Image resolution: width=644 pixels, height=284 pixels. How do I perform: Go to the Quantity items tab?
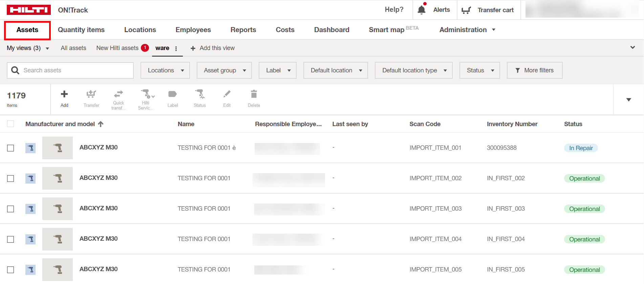click(81, 30)
